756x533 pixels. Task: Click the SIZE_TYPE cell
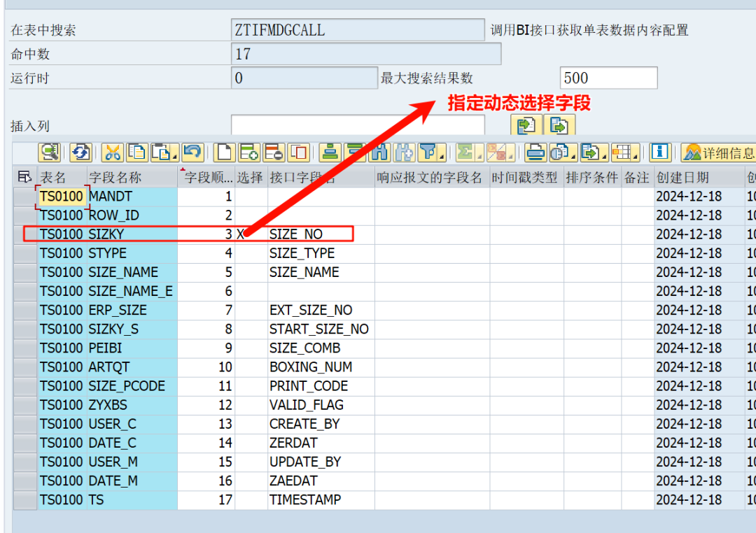point(321,253)
